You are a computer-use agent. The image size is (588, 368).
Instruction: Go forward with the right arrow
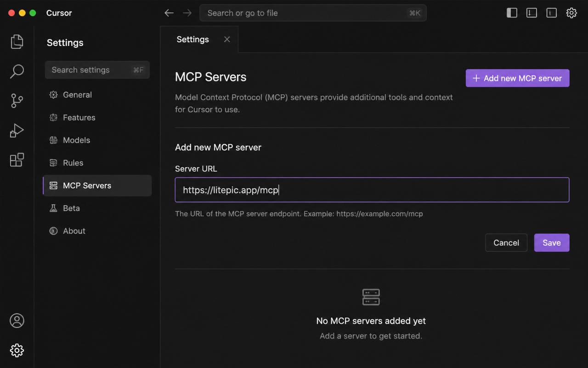pyautogui.click(x=187, y=13)
